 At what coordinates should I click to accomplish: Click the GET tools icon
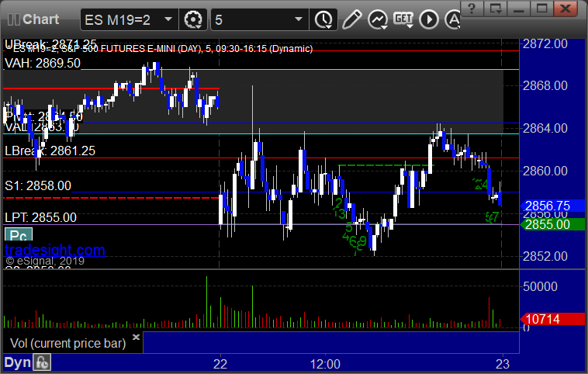click(x=403, y=19)
